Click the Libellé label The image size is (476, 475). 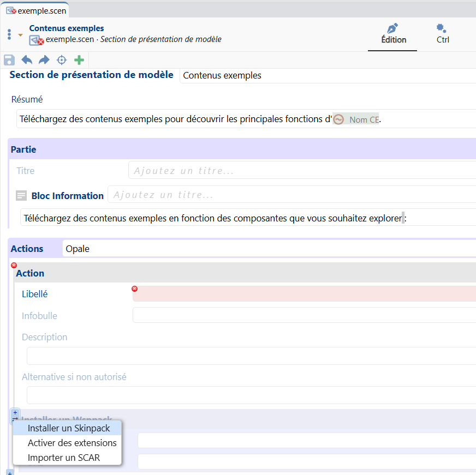coord(34,294)
